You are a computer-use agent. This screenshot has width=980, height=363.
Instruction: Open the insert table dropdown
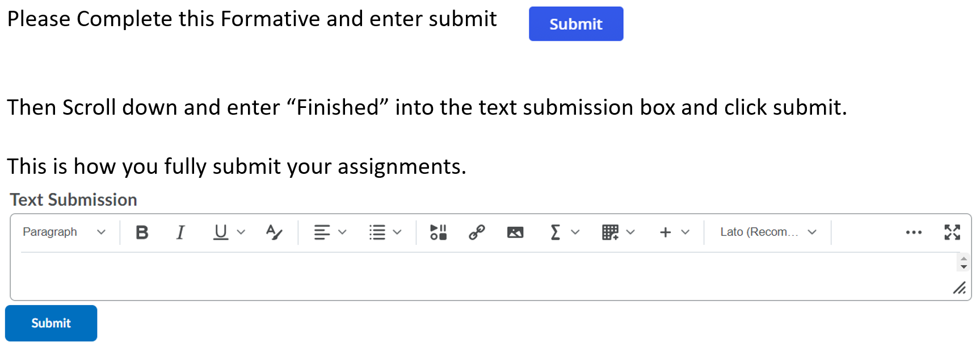(x=618, y=232)
